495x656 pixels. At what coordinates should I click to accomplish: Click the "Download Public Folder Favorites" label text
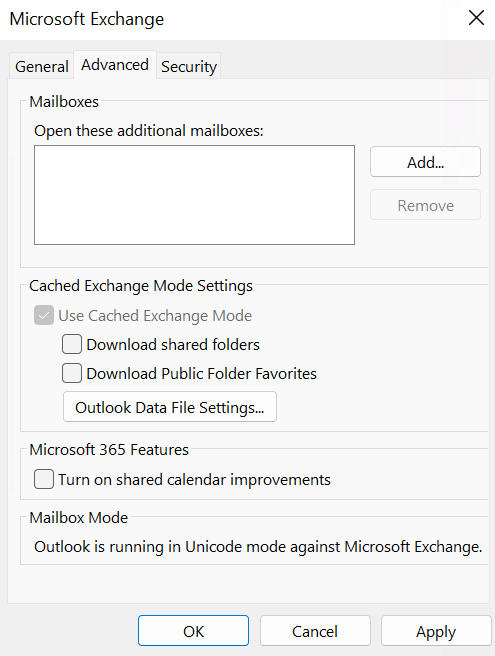click(x=201, y=373)
